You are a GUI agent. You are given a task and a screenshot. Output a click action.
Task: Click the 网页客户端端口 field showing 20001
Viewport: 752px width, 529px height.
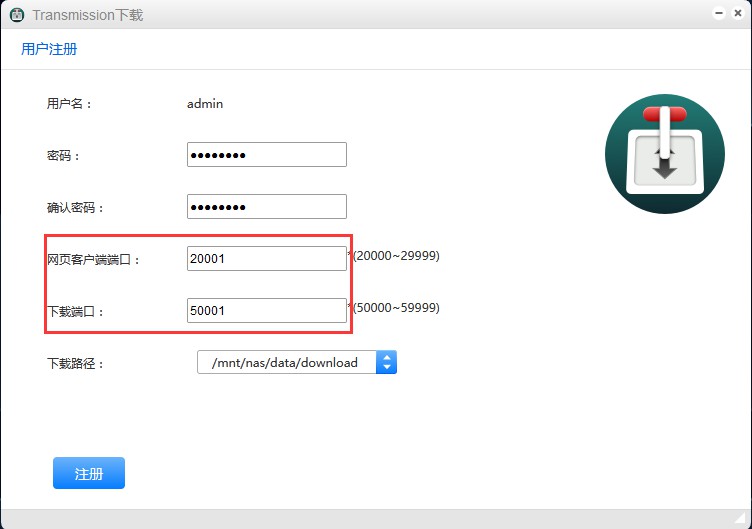coord(266,259)
